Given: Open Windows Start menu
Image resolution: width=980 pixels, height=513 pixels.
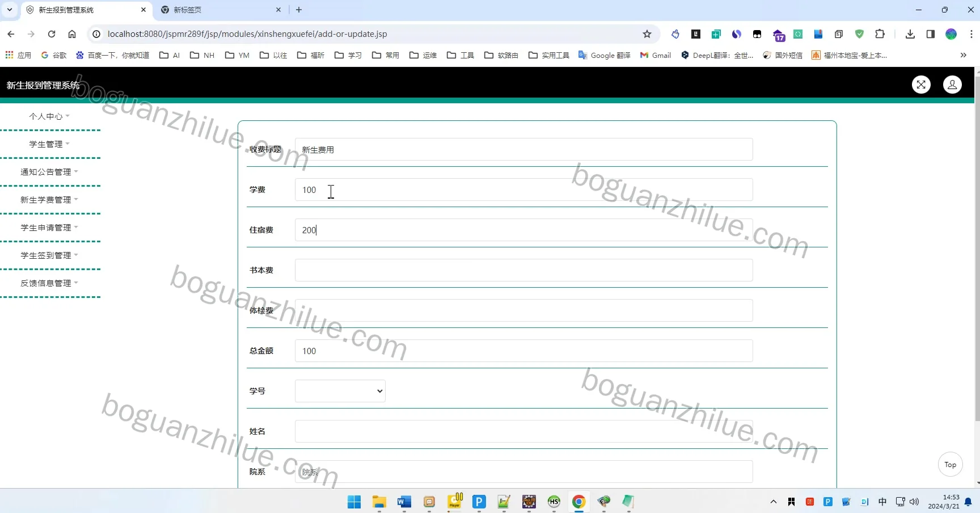Looking at the screenshot, I should 354,502.
